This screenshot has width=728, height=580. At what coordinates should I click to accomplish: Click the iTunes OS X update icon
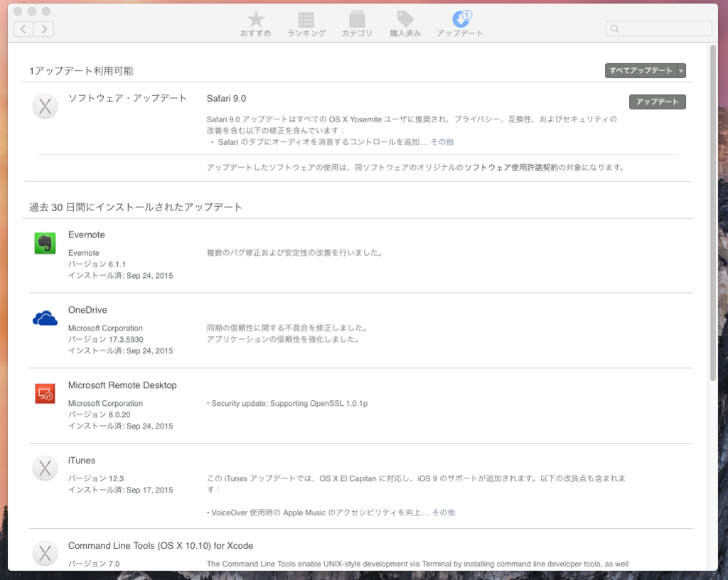(x=45, y=468)
